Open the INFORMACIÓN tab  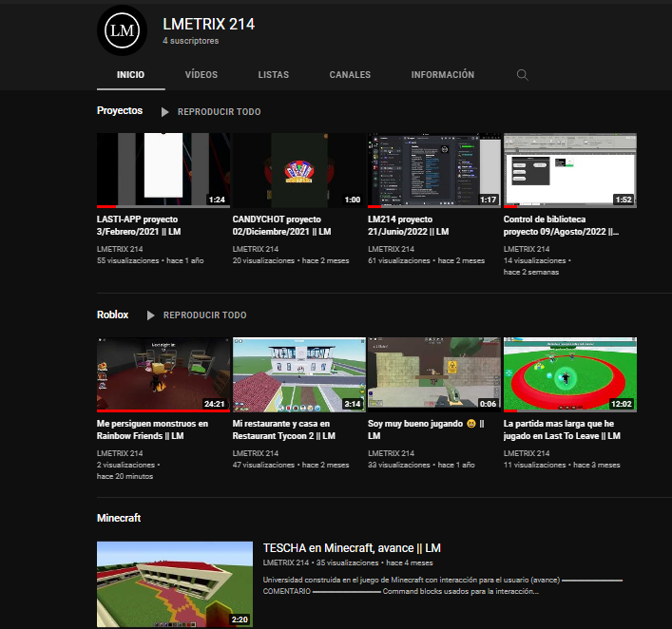(443, 74)
